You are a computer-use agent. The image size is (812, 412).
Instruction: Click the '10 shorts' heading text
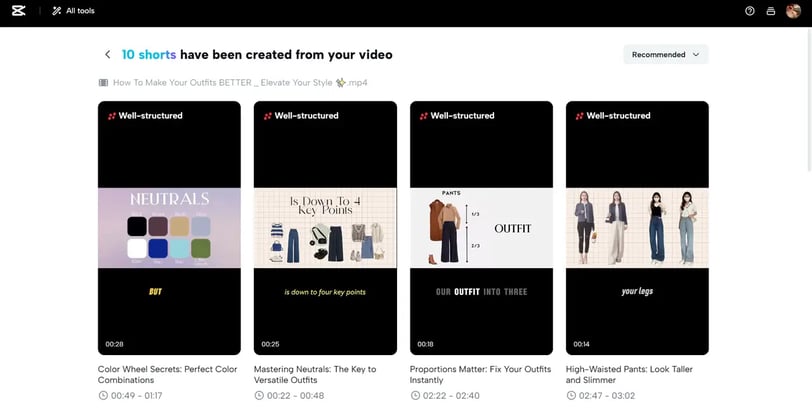[x=149, y=54]
